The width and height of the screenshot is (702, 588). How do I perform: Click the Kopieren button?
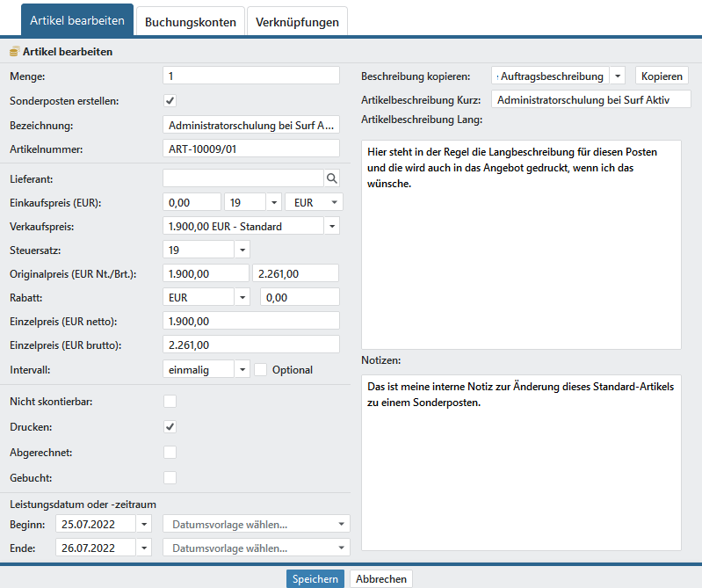tap(662, 76)
